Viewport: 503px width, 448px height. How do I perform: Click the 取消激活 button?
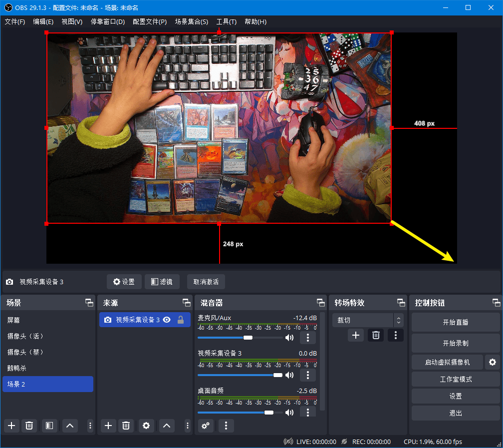[x=206, y=282]
